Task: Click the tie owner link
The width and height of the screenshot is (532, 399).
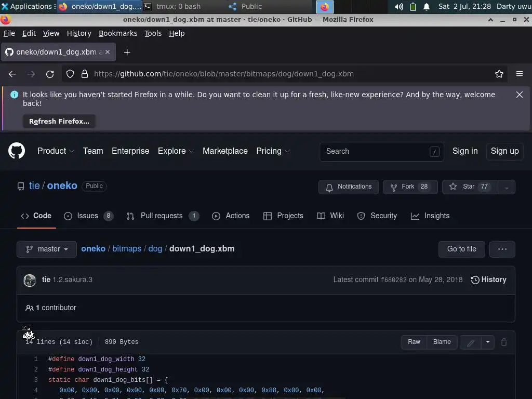Action: point(34,186)
